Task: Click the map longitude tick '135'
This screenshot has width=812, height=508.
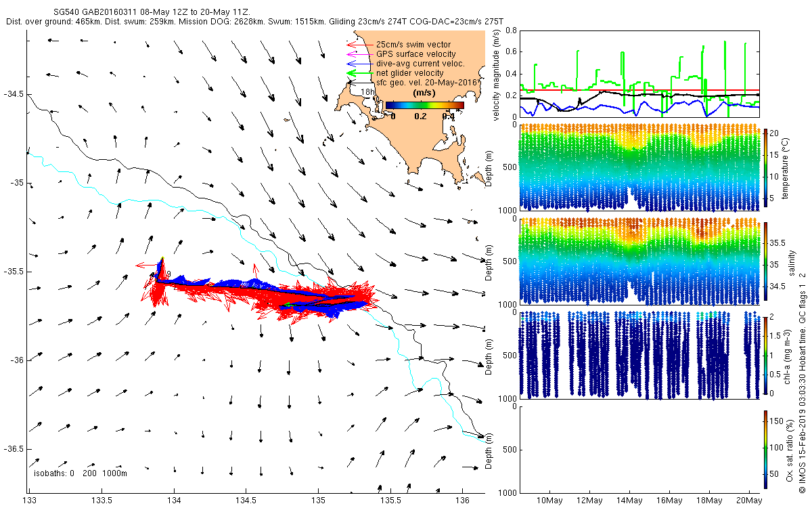Action: (318, 501)
